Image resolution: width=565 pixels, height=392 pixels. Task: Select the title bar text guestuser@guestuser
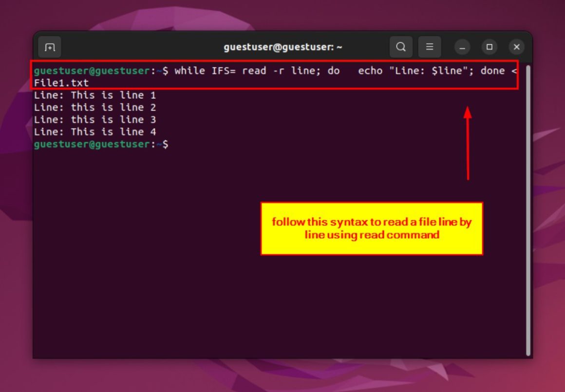[x=282, y=47]
